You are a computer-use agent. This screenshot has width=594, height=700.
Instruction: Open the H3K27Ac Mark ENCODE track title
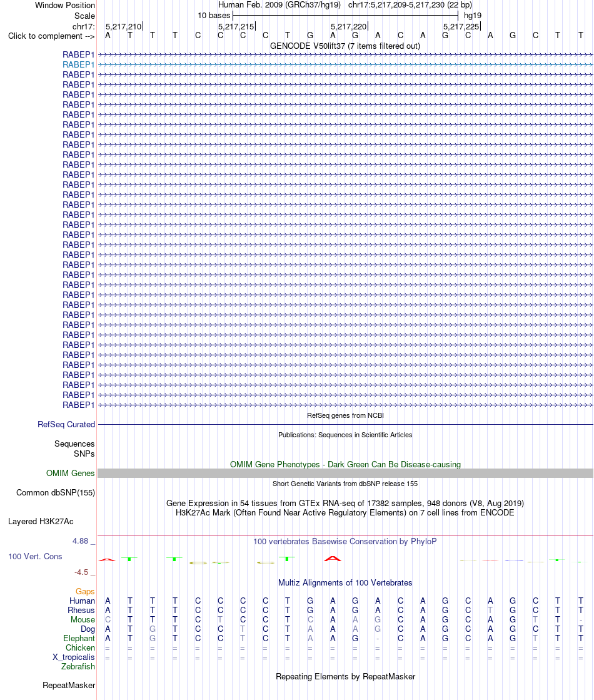345,512
